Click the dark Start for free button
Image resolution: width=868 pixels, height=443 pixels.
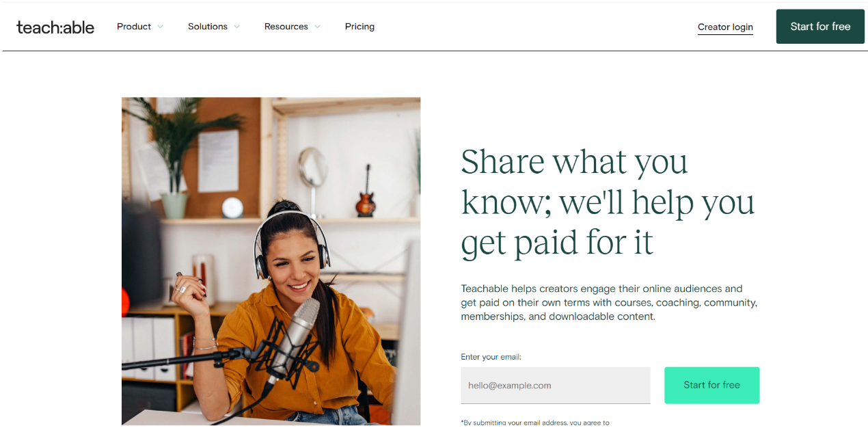tap(820, 27)
